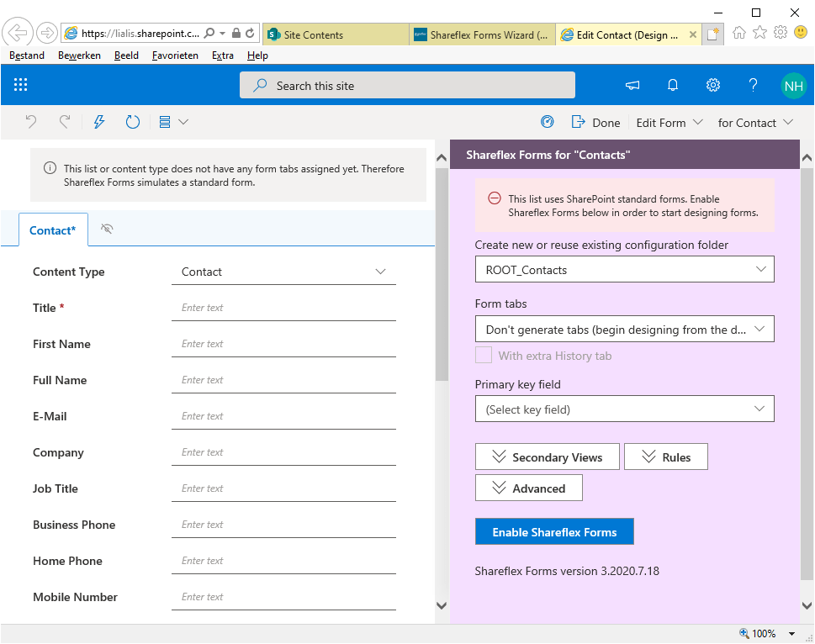Open the Extra menu
The height and width of the screenshot is (644, 815).
coord(222,55)
